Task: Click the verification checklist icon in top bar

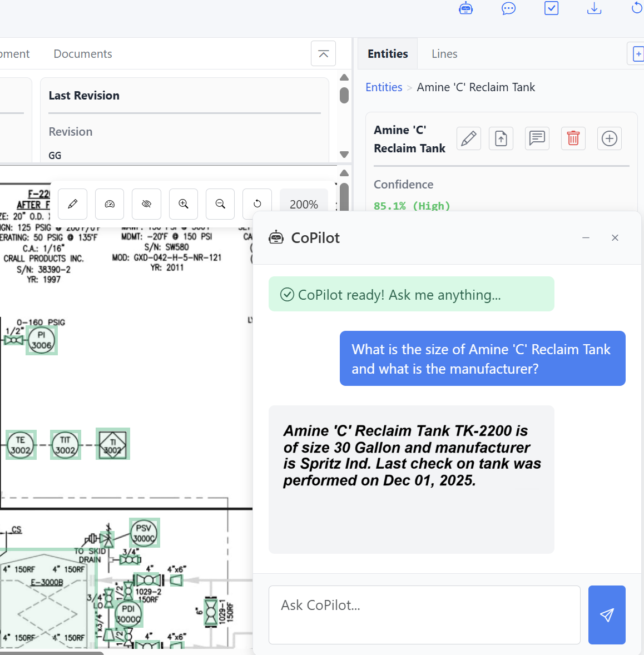Action: tap(551, 8)
